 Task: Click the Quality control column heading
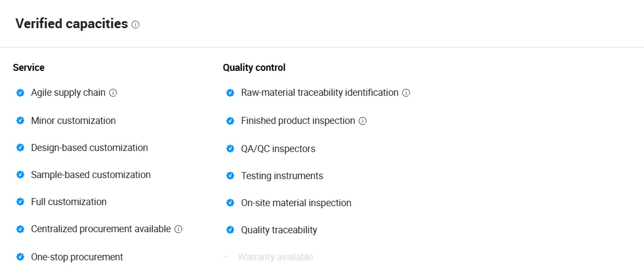(254, 67)
